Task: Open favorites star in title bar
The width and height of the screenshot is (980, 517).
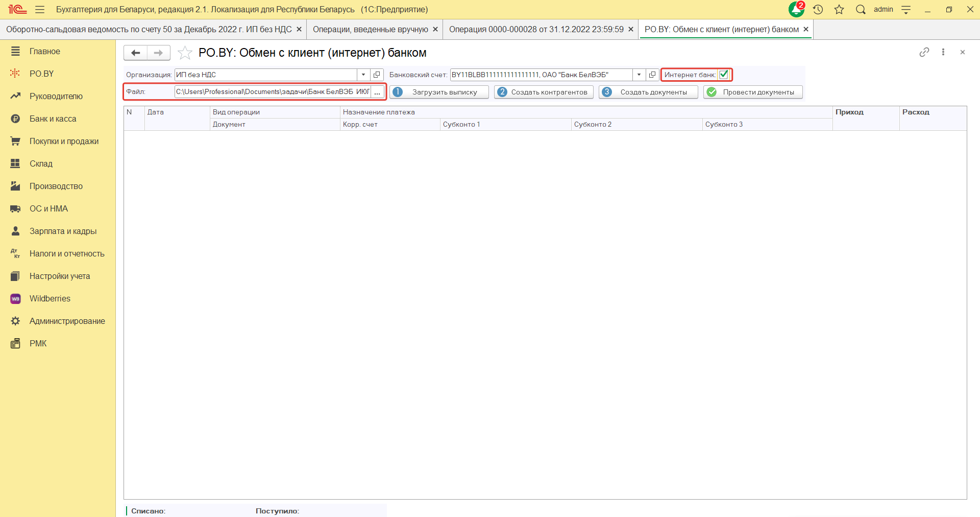Action: pos(839,10)
